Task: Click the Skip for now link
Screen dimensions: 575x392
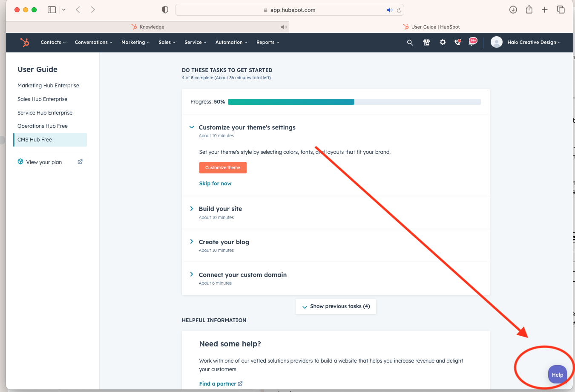Action: coord(215,184)
